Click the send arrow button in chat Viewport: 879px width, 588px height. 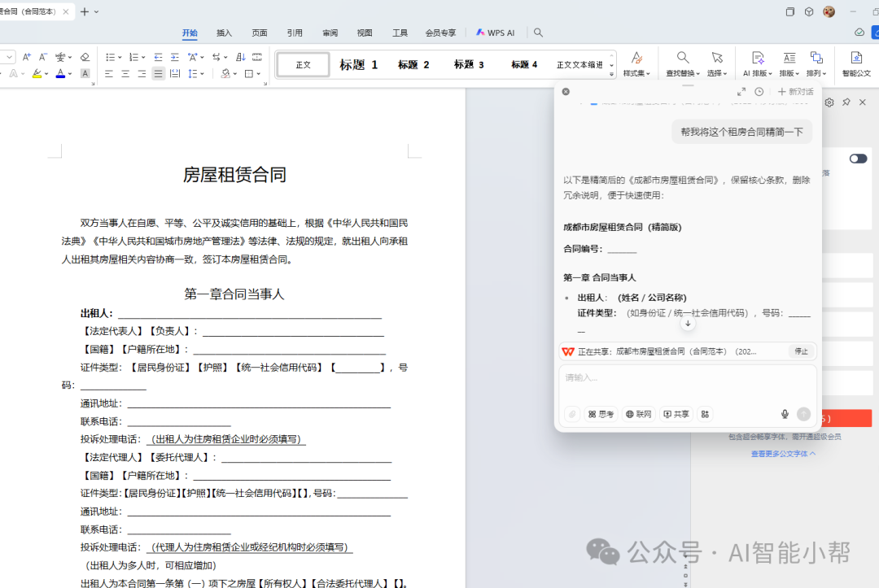(804, 415)
